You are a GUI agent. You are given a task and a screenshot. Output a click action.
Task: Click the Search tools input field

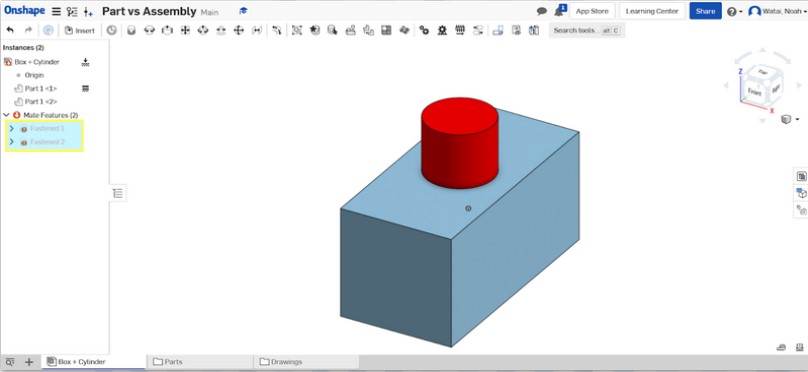tap(586, 30)
